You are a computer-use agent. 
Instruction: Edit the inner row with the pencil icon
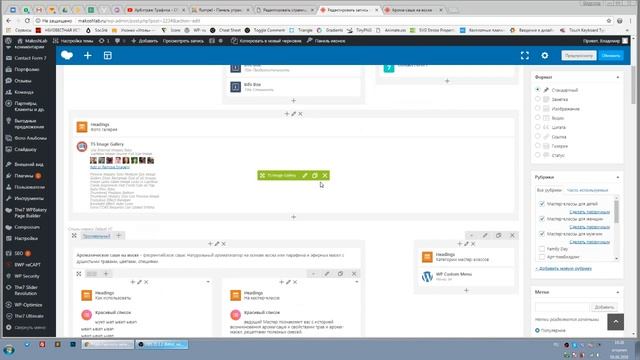327,274
